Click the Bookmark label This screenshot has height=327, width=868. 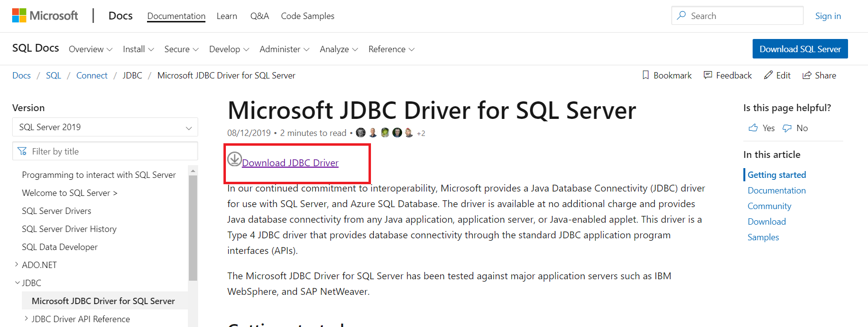click(673, 76)
